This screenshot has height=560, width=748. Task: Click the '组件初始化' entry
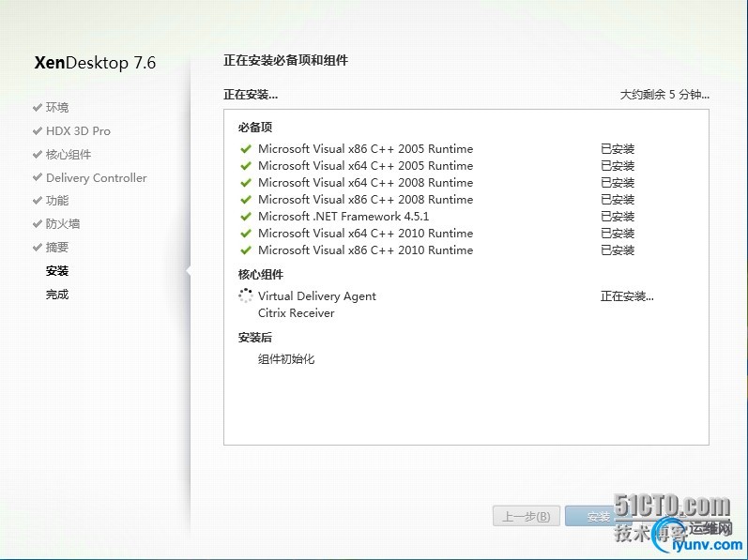pyautogui.click(x=286, y=359)
